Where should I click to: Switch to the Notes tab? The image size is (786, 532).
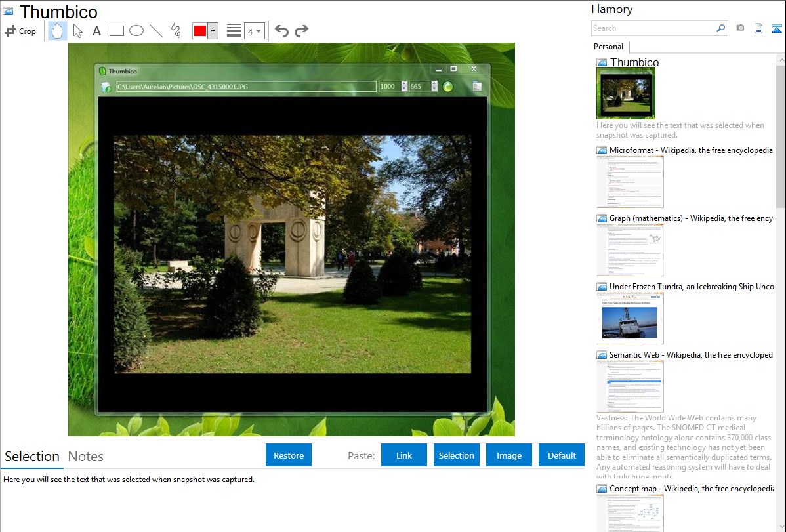pos(86,457)
